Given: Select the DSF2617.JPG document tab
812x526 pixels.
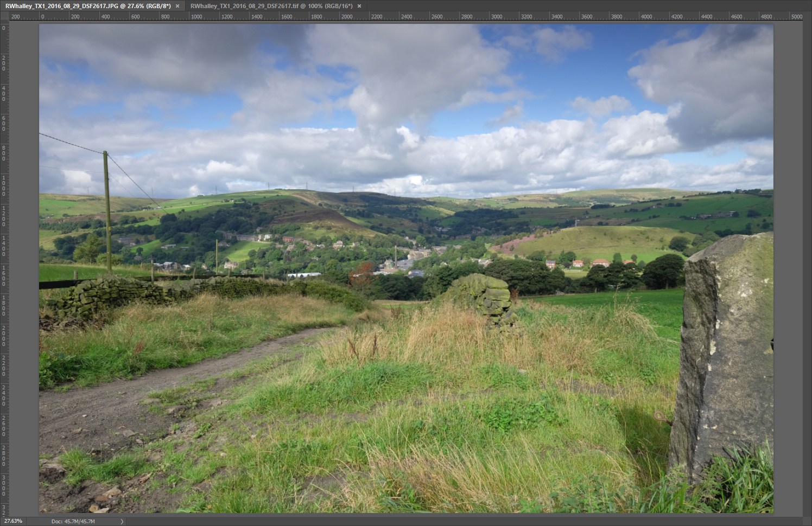Looking at the screenshot, I should tap(87, 6).
